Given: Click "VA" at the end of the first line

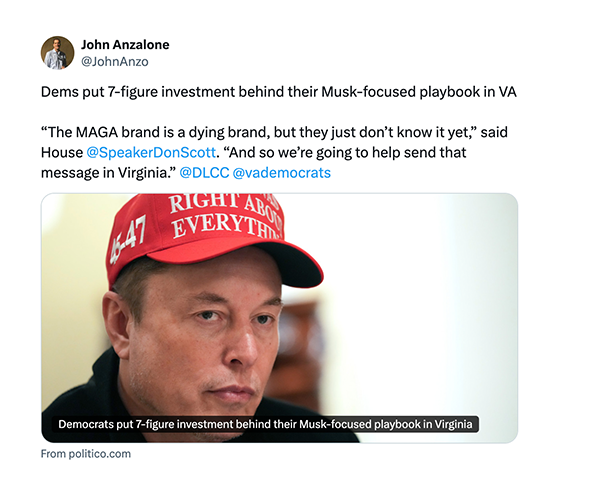Looking at the screenshot, I should (507, 92).
